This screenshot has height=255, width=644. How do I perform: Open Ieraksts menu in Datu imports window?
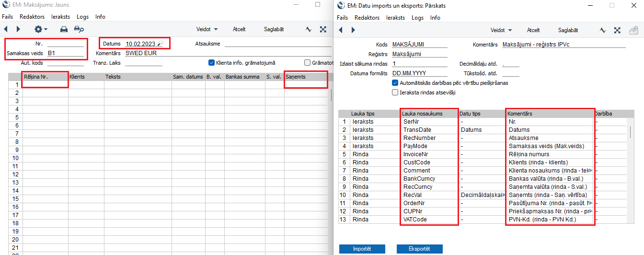coord(395,18)
